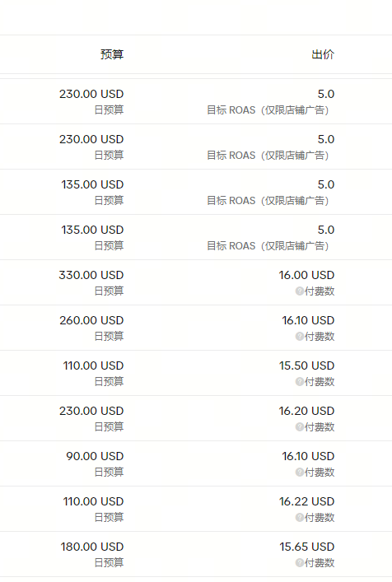Viewport: 392px width, 582px height.
Task: Click help icon under 16.20 USD bid
Action: click(x=300, y=427)
